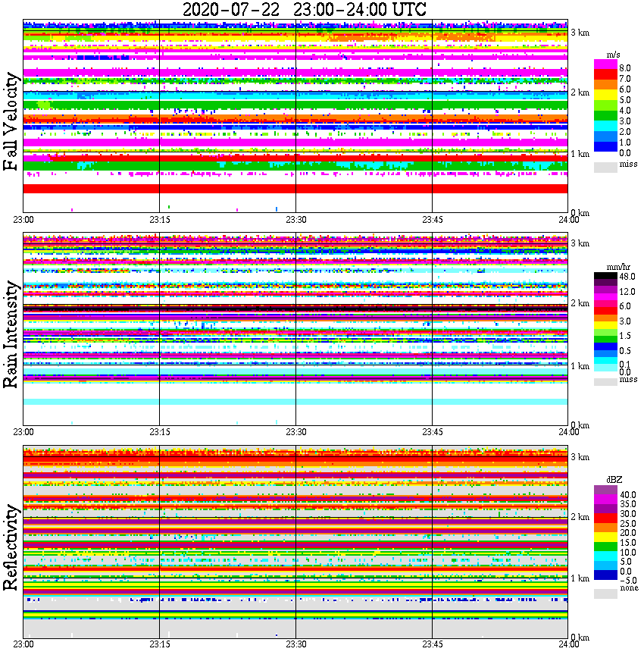The width and height of the screenshot is (644, 658).
Task: Select the magenta swatch in the m/s legend
Action: [x=605, y=64]
